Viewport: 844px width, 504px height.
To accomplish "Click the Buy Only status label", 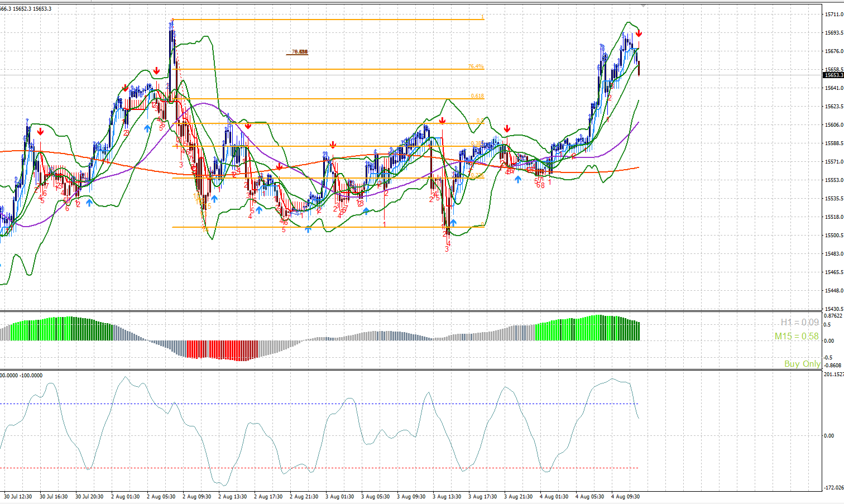I will 802,363.
